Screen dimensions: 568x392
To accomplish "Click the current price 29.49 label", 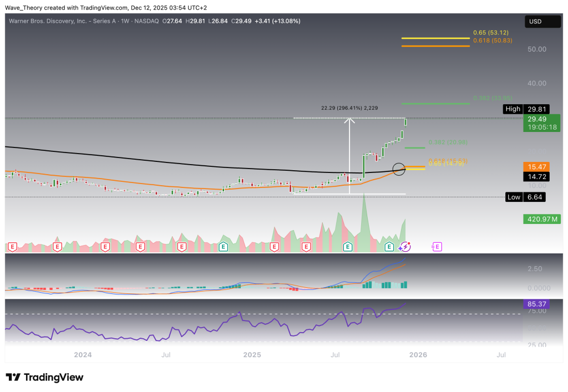I will (541, 118).
